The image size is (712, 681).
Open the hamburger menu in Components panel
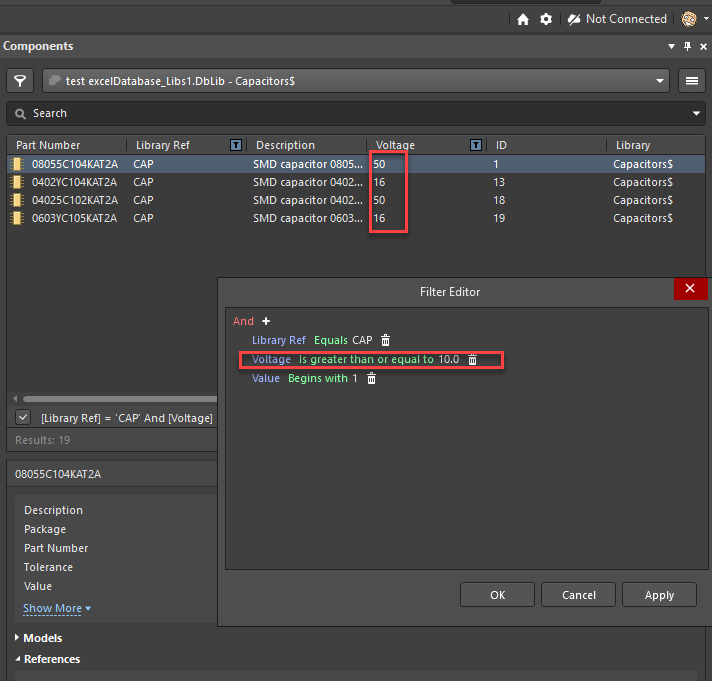coord(690,81)
